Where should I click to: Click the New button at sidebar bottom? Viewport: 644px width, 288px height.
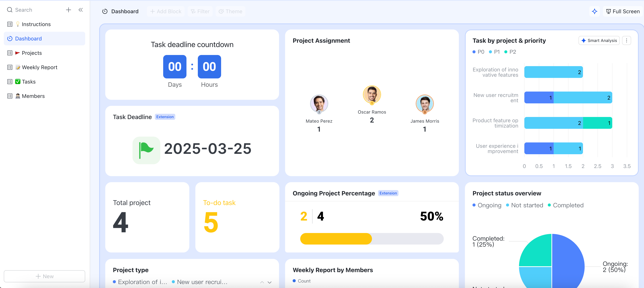[44, 276]
